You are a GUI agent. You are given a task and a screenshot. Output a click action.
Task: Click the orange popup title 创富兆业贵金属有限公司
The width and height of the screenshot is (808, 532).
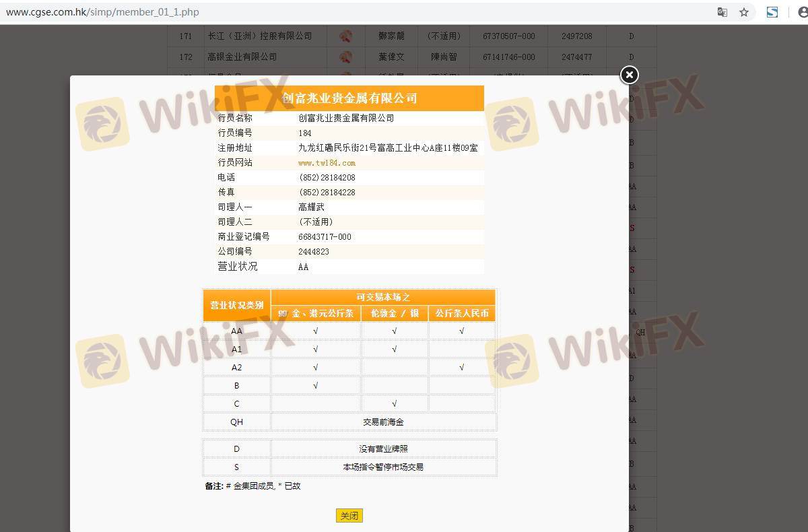coord(349,98)
